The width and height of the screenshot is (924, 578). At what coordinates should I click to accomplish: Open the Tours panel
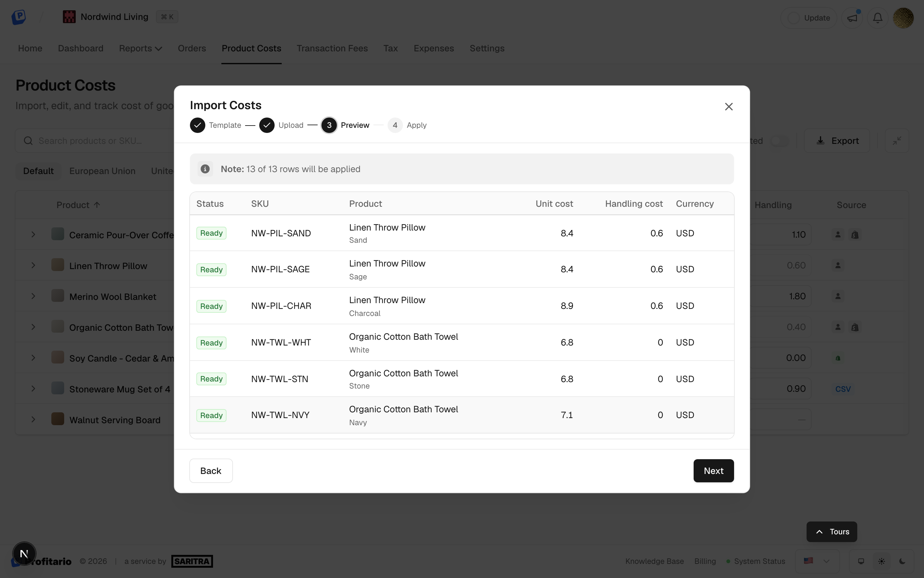[x=831, y=531]
